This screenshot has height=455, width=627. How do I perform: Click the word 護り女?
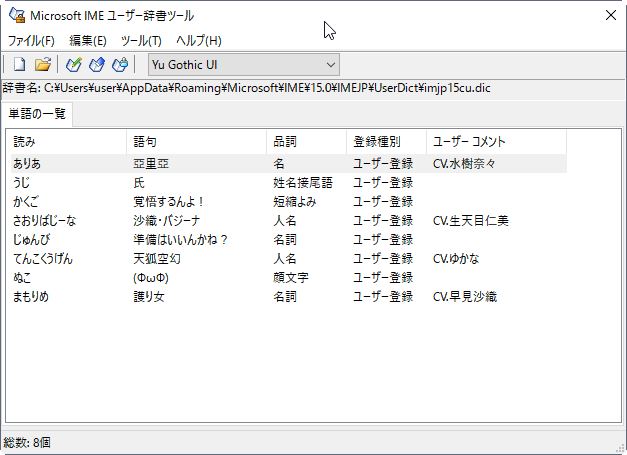click(x=149, y=297)
